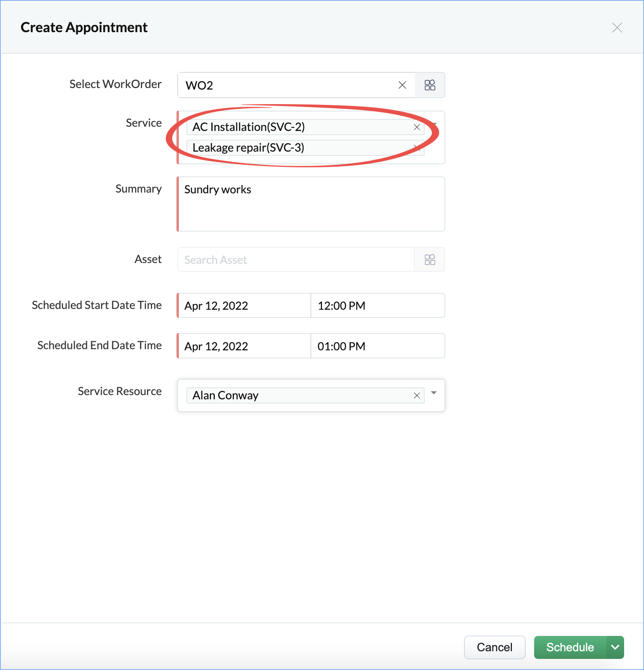Screen dimensions: 644x670
Task: Remove Alan Conway from Service Resource
Action: pyautogui.click(x=417, y=395)
